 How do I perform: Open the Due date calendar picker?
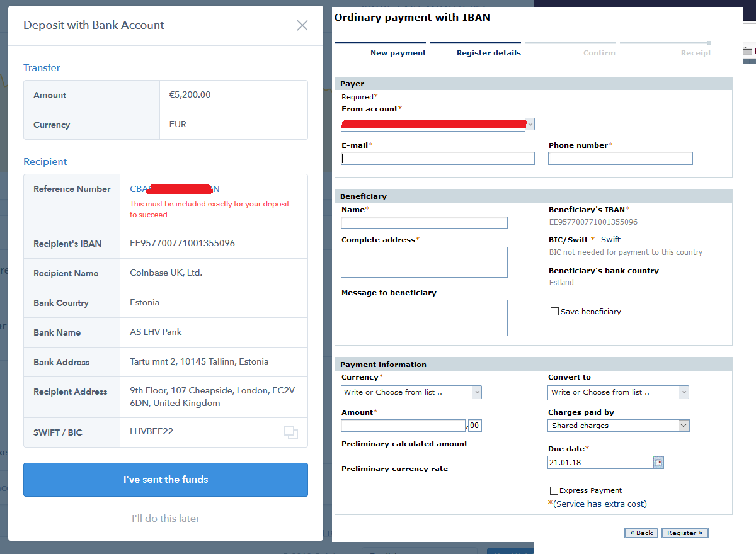[x=658, y=463]
